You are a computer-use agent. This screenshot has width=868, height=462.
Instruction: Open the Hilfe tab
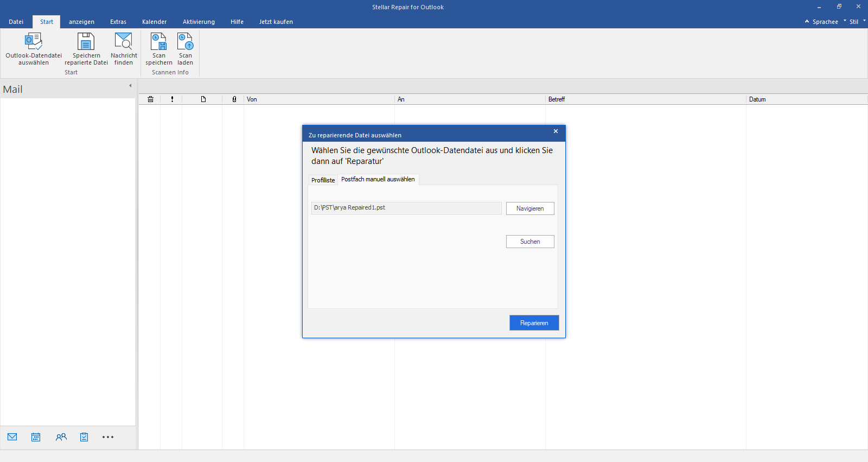coord(237,22)
